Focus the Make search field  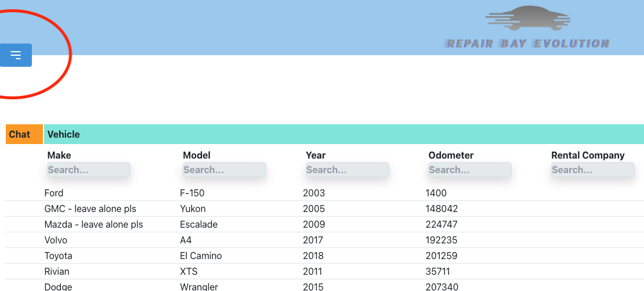88,170
